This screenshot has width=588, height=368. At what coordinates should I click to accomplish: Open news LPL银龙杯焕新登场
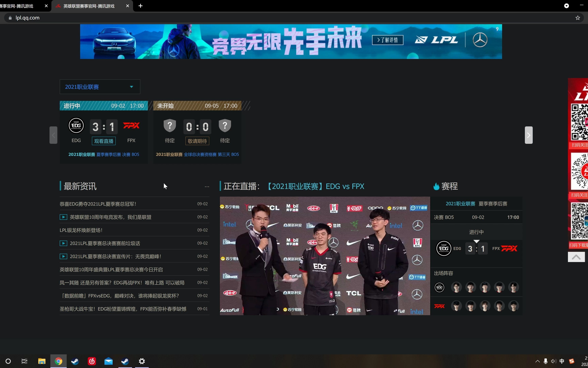pyautogui.click(x=81, y=230)
